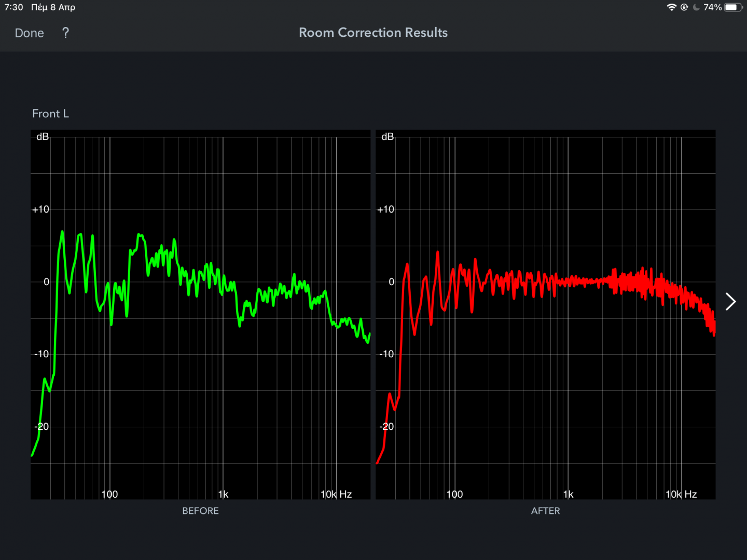Tap the Do Not Disturb moon icon
This screenshot has width=747, height=560.
[x=696, y=7]
